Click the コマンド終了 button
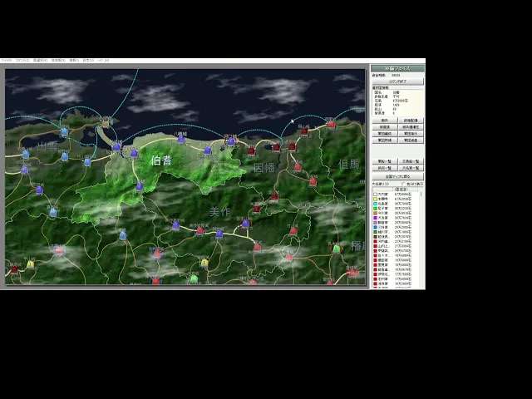Viewport: 532px width, 399px height. pos(397,81)
